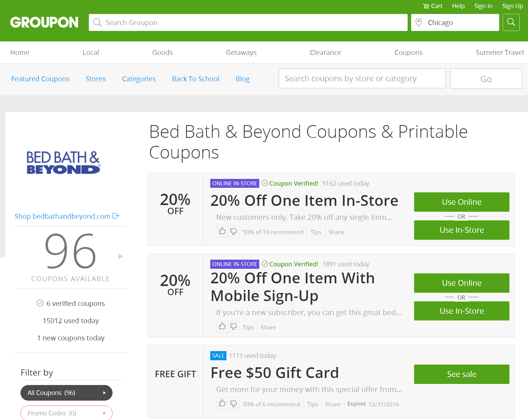
Task: Click Use In-Store for first coupon
Action: pos(461,230)
